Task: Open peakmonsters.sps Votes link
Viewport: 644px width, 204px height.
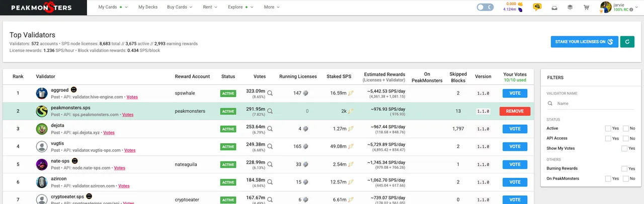Action: point(128,115)
